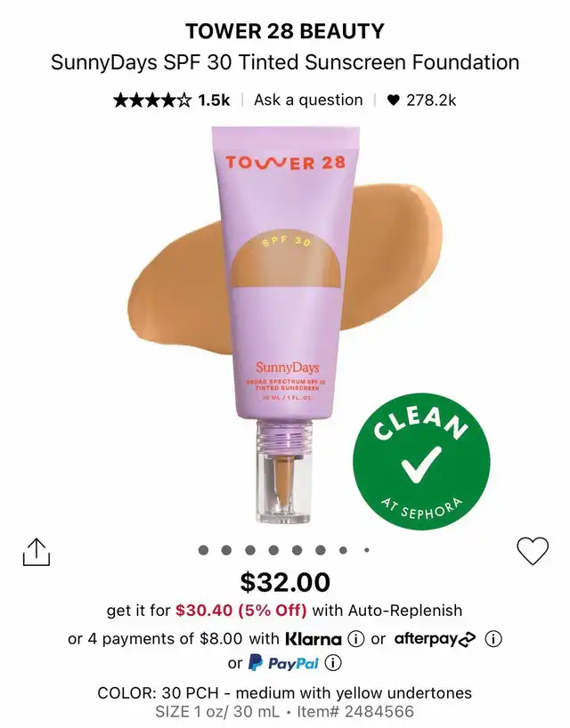
Task: Open Klarna info icon
Action: coord(356,639)
